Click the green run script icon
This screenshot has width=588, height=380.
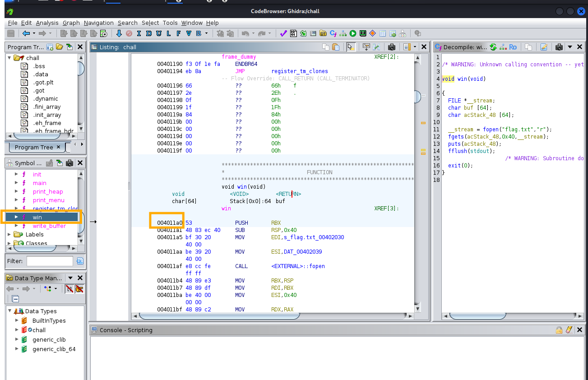click(352, 33)
